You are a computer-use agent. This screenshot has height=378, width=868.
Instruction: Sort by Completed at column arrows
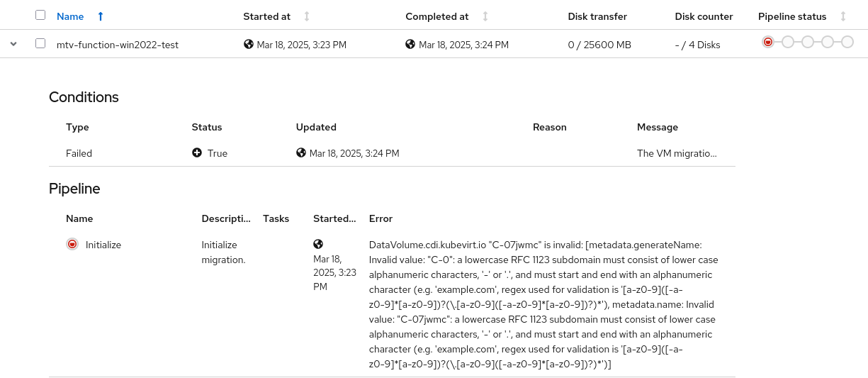[x=485, y=16]
